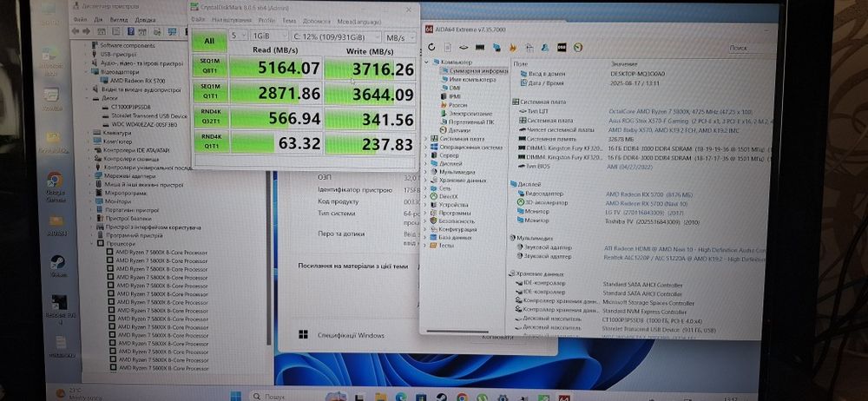Click AIDA64 icon on taskbar
Image resolution: width=868 pixels, height=401 pixels.
click(564, 398)
